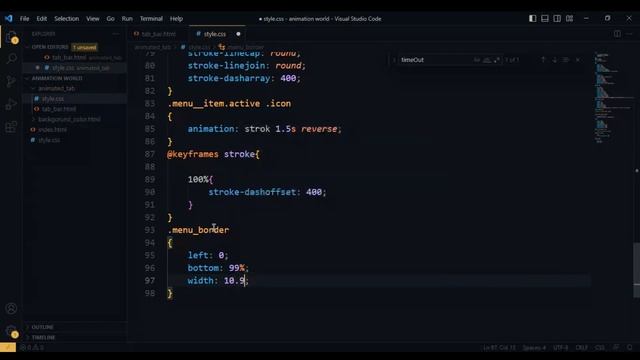Open the Source Control view
This screenshot has width=640, height=360.
[11, 81]
